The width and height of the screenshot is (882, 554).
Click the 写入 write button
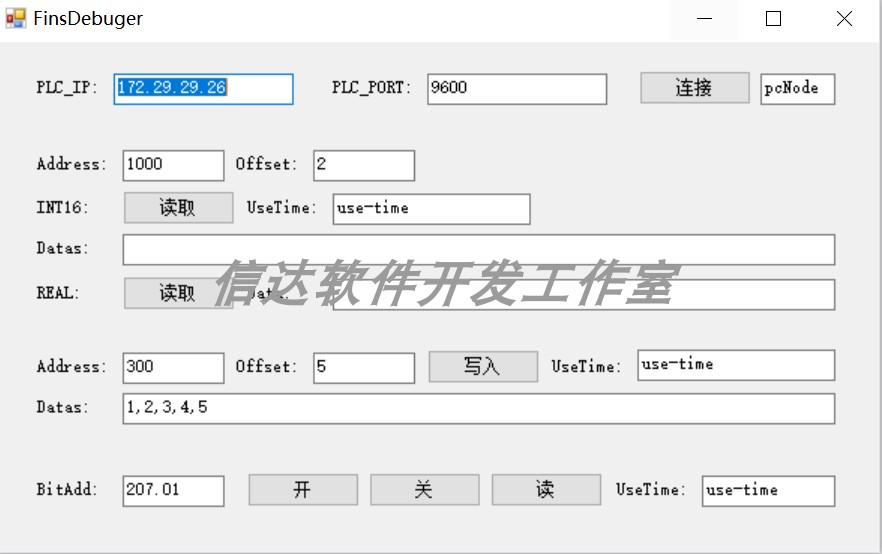tap(483, 367)
